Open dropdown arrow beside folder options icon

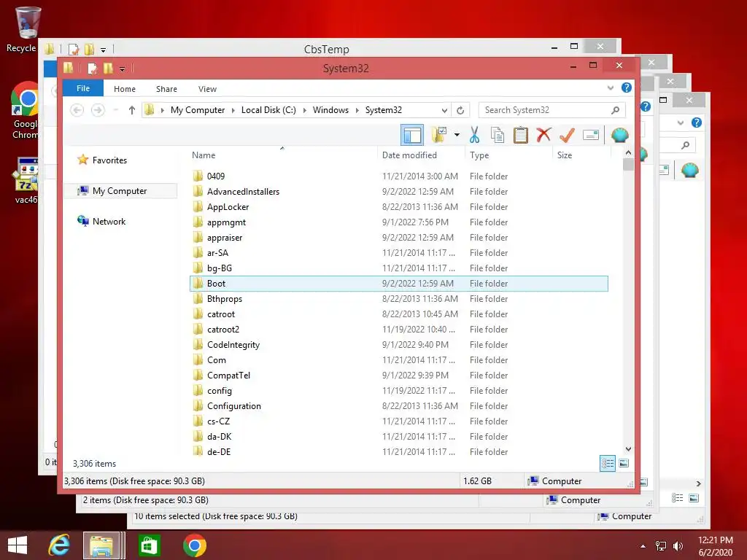point(457,135)
